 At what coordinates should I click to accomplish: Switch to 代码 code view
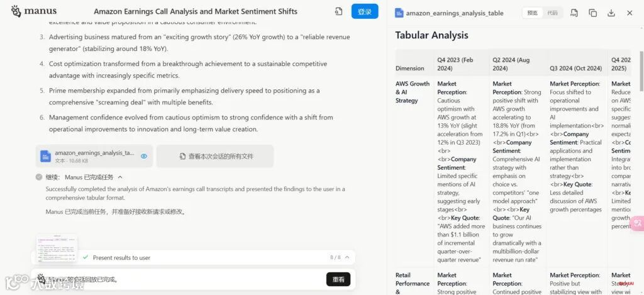552,13
